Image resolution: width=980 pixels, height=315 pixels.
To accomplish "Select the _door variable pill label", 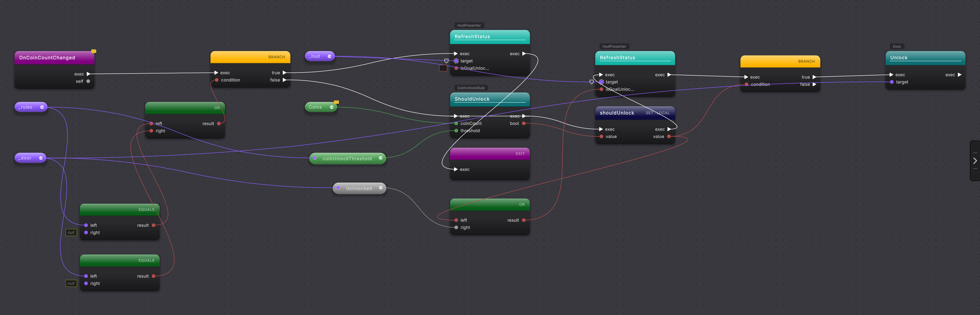I will [x=25, y=158].
